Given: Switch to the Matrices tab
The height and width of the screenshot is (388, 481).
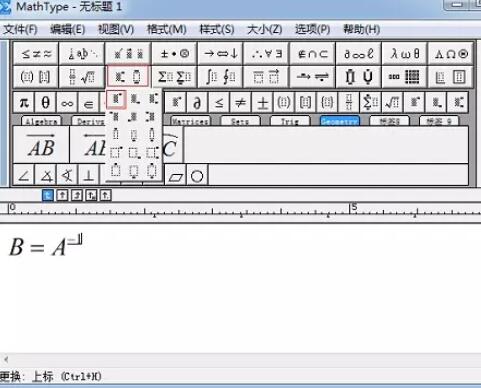Looking at the screenshot, I should [x=190, y=121].
